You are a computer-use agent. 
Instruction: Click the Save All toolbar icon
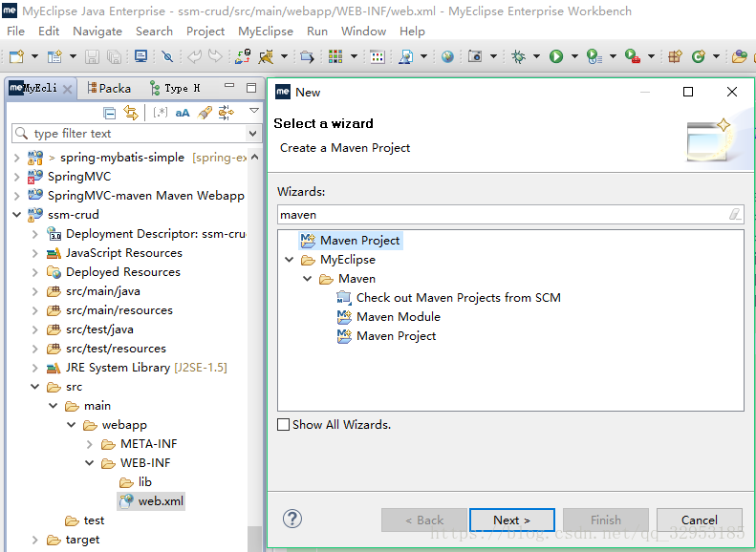point(115,56)
